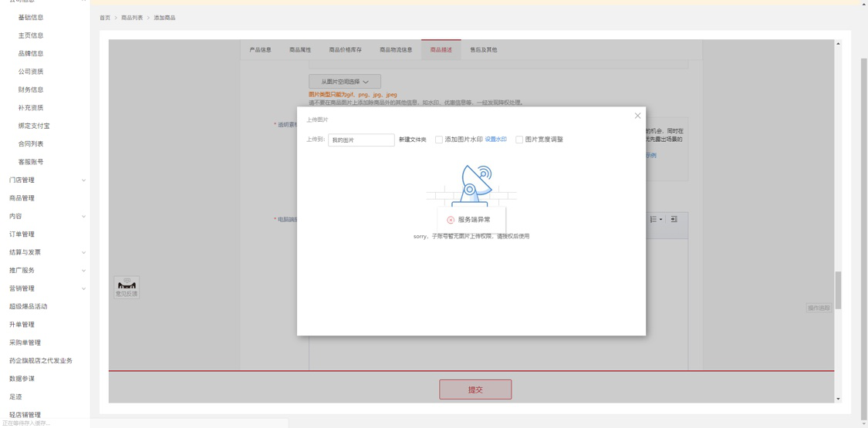Click the inner scrollbar up arrow

pyautogui.click(x=838, y=44)
